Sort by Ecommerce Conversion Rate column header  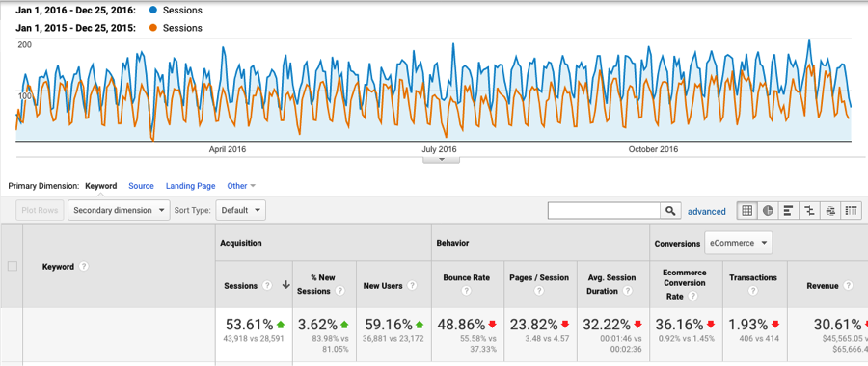coord(684,284)
